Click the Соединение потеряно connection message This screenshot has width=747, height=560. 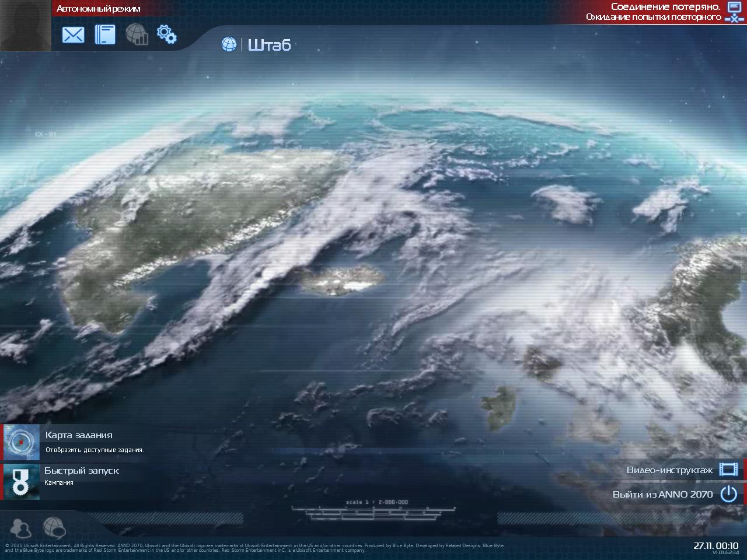654,12
